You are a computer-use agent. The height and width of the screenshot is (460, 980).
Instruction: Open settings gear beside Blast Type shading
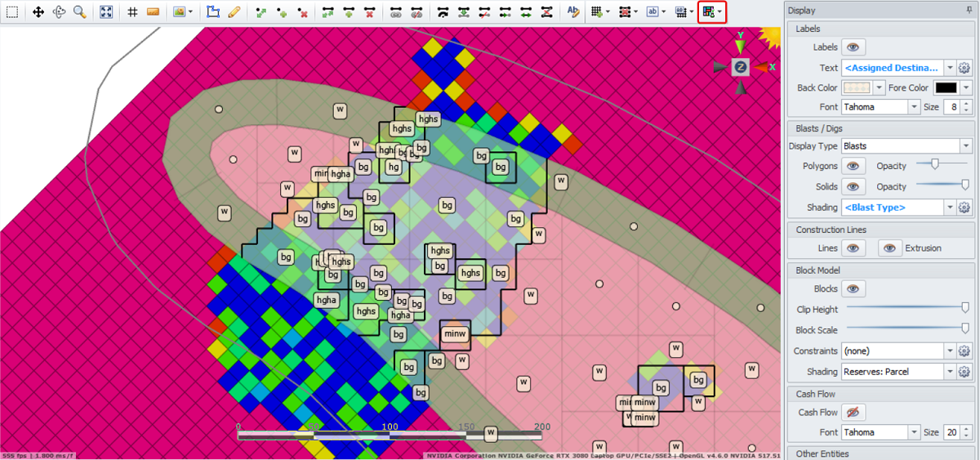point(964,208)
